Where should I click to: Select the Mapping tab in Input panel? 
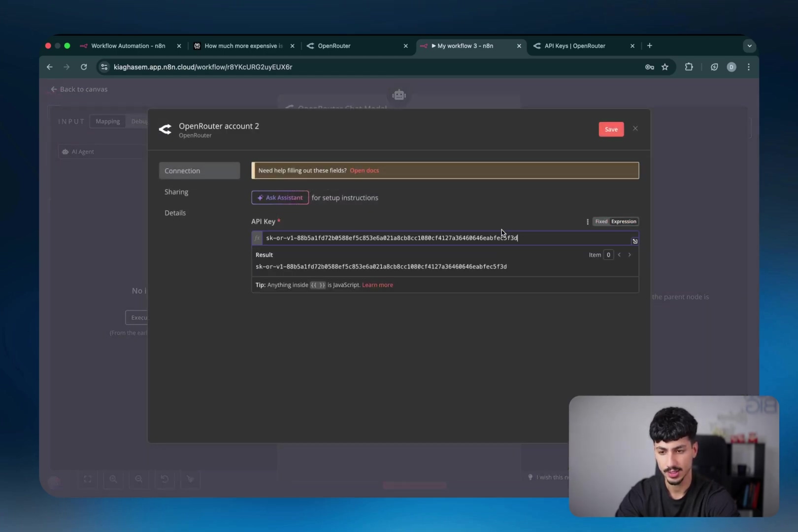pos(107,121)
